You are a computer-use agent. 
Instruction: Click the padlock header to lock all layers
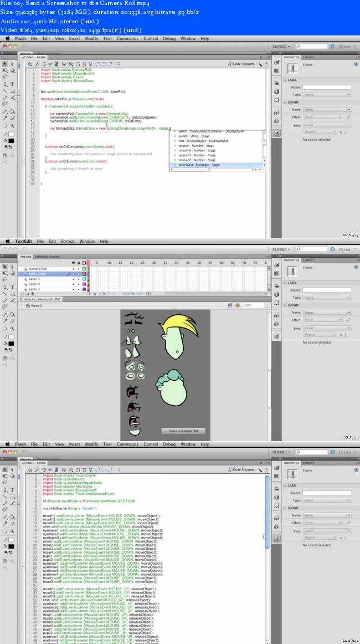coord(79,263)
